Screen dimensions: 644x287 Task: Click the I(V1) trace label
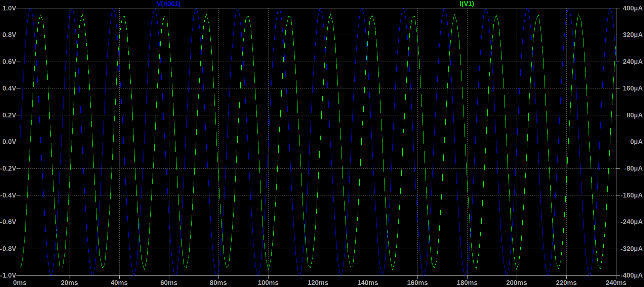point(467,4)
